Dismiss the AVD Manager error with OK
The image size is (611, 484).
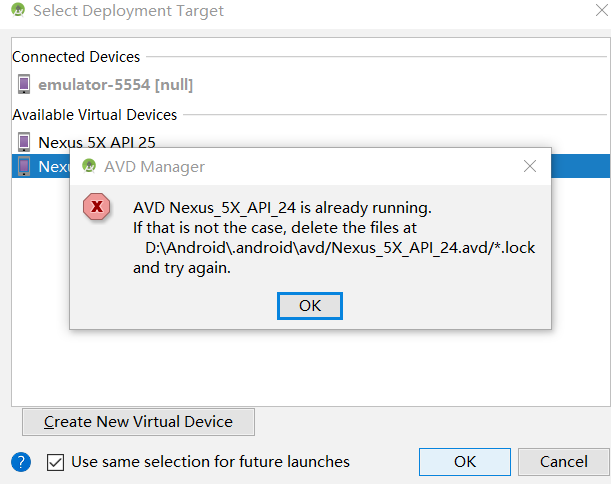pos(310,306)
